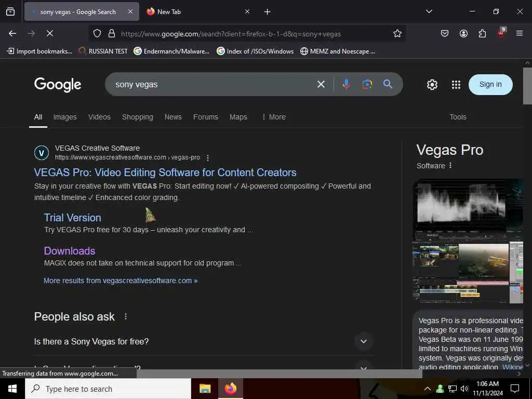Clear the Google search box
Screen dimensions: 532x399
(321, 84)
